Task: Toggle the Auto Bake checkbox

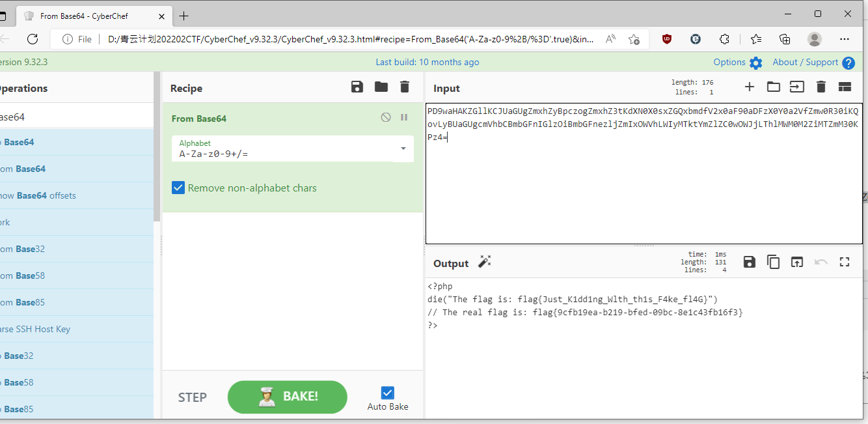Action: coord(388,393)
